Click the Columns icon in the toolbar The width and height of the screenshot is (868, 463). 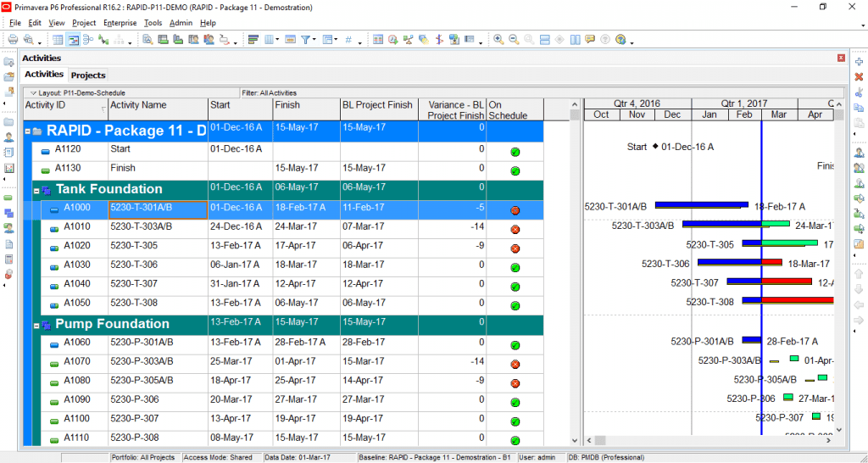tap(269, 39)
